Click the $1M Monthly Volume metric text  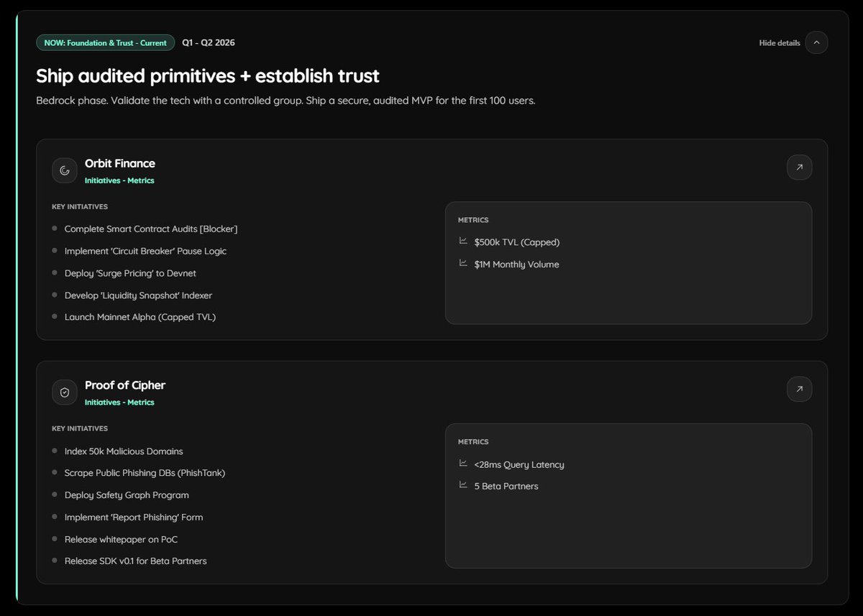(516, 265)
